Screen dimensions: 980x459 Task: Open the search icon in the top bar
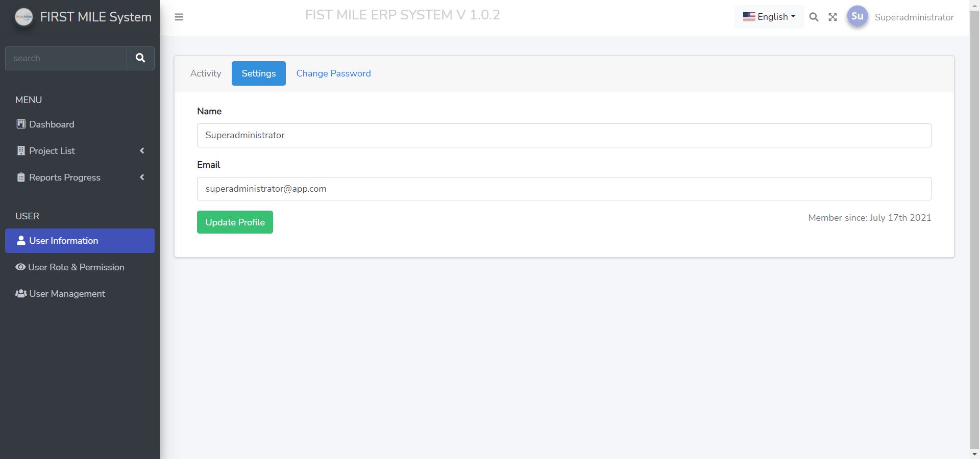click(814, 17)
